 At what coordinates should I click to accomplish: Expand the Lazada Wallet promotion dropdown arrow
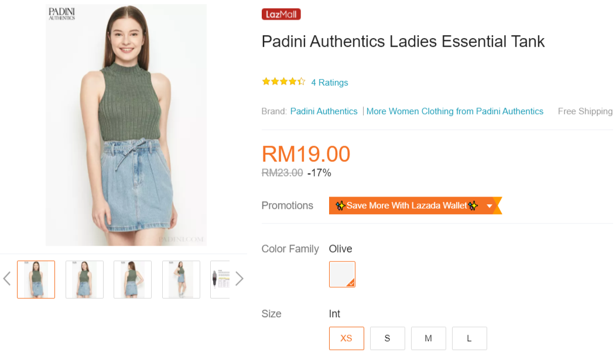tap(490, 206)
